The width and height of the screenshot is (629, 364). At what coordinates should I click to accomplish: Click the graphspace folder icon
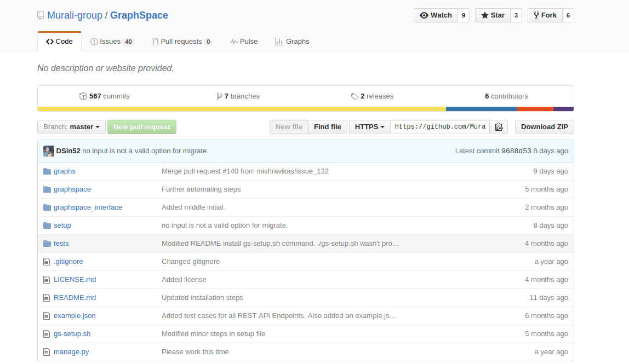click(47, 189)
